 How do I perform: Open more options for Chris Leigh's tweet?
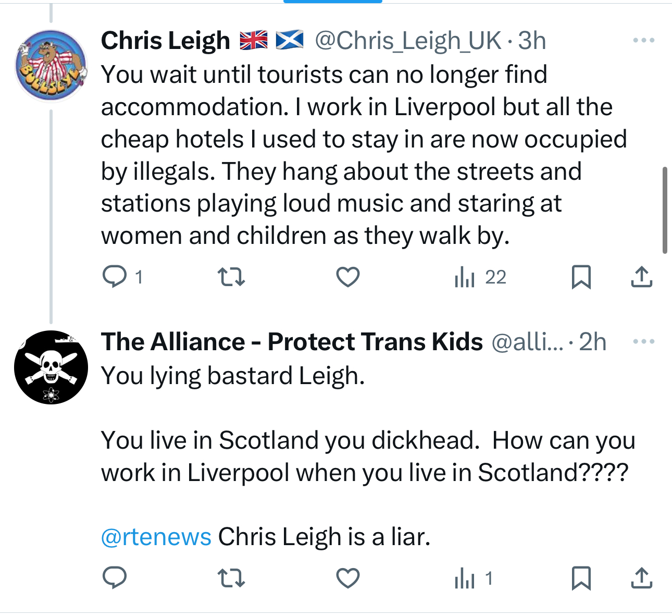click(x=644, y=41)
